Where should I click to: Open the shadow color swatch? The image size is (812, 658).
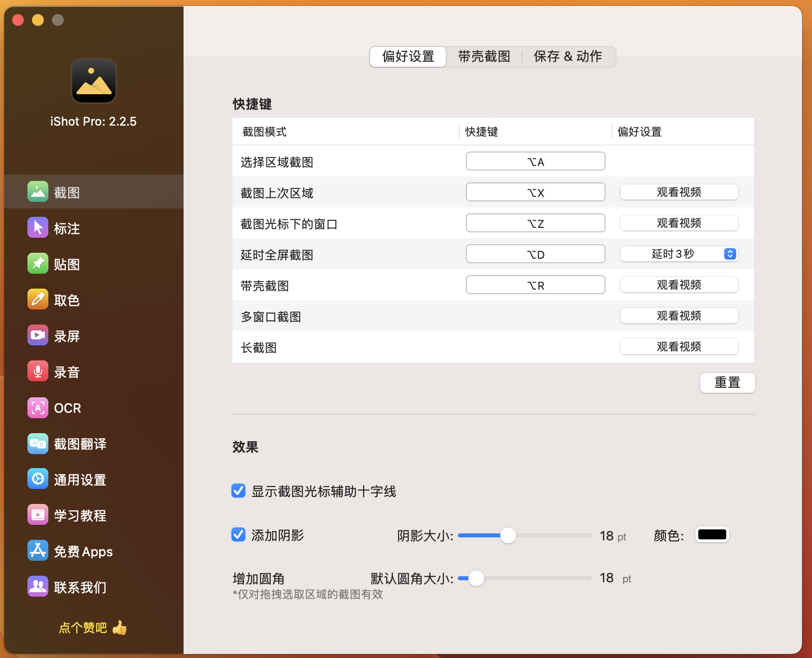click(x=712, y=534)
